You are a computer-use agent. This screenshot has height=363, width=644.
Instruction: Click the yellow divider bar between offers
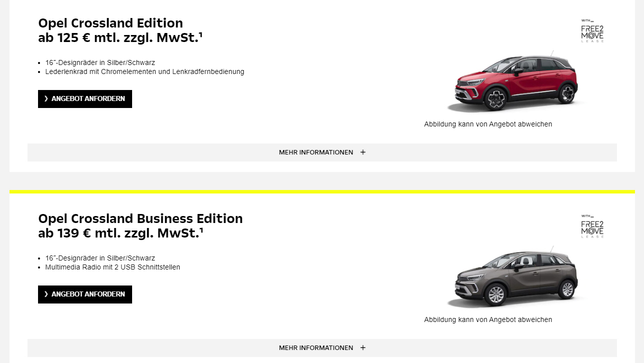click(322, 191)
